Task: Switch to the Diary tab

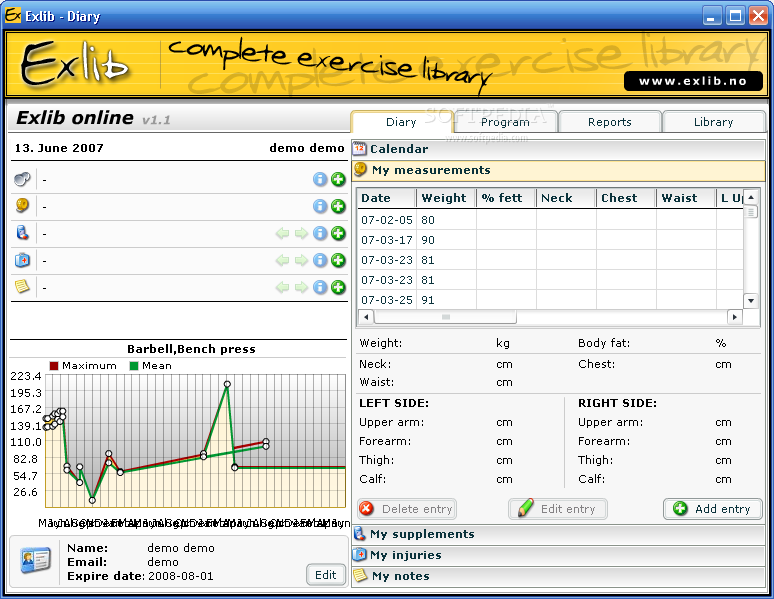Action: click(401, 122)
